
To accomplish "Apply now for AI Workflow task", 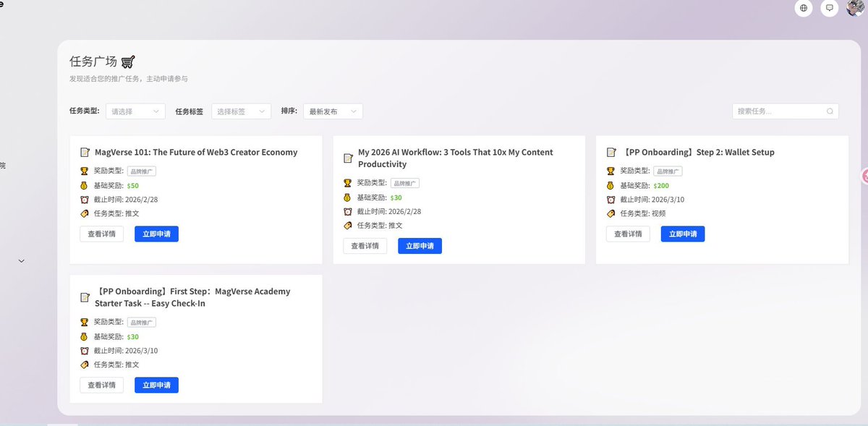I will coord(420,246).
